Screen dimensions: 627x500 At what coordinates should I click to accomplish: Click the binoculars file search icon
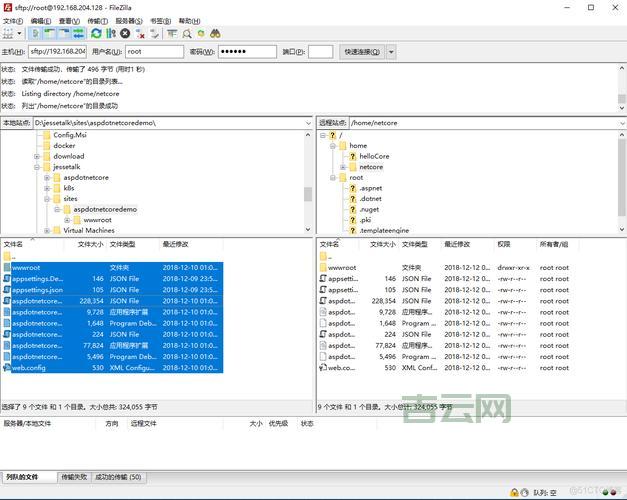pos(214,33)
